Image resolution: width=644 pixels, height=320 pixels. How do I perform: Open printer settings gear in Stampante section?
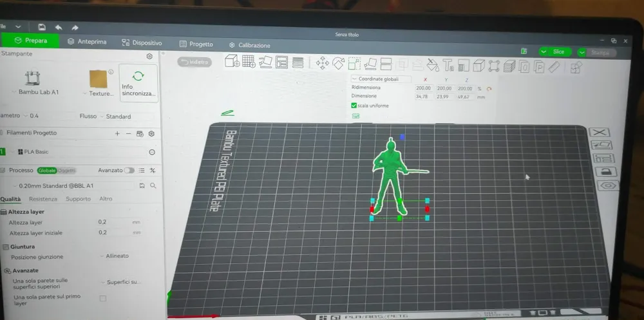149,56
